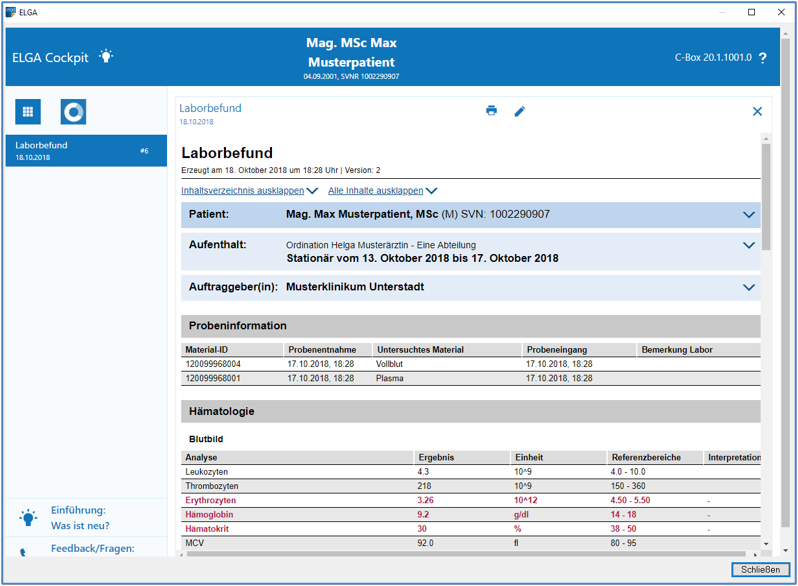
Task: Expand the Aufenthalt section chevron
Action: coord(749,245)
